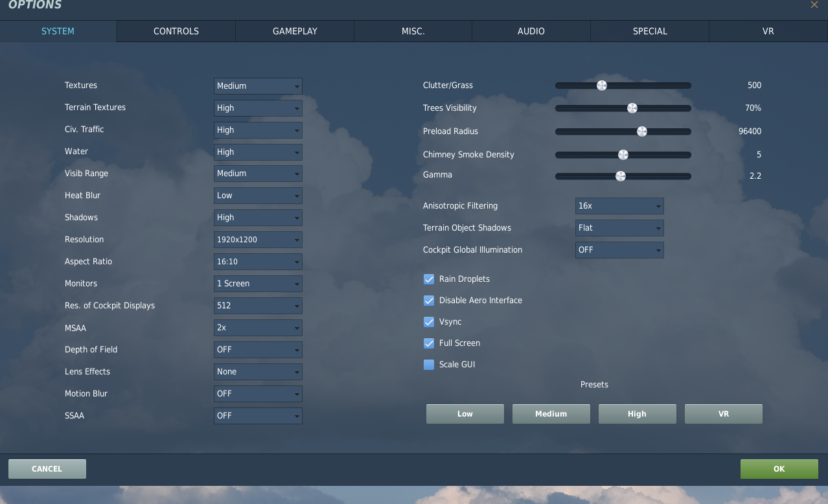Screen dimensions: 828x504
Task: Open Cockpit Global Illumination dropdown
Action: pyautogui.click(x=619, y=250)
